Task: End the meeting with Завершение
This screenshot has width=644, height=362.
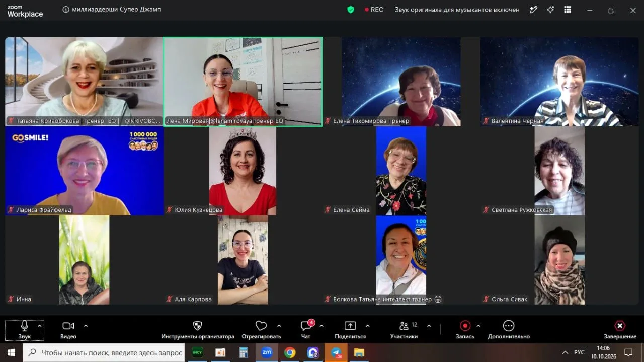Action: 620,330
